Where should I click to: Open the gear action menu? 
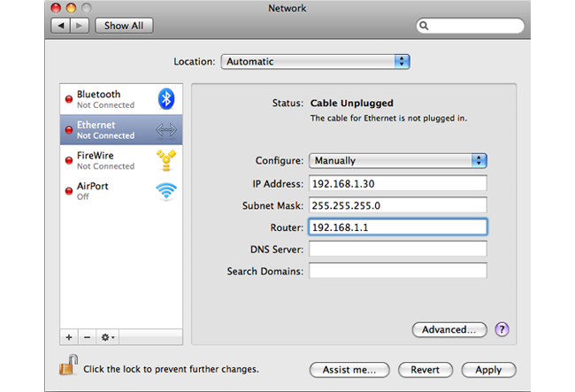tap(107, 338)
